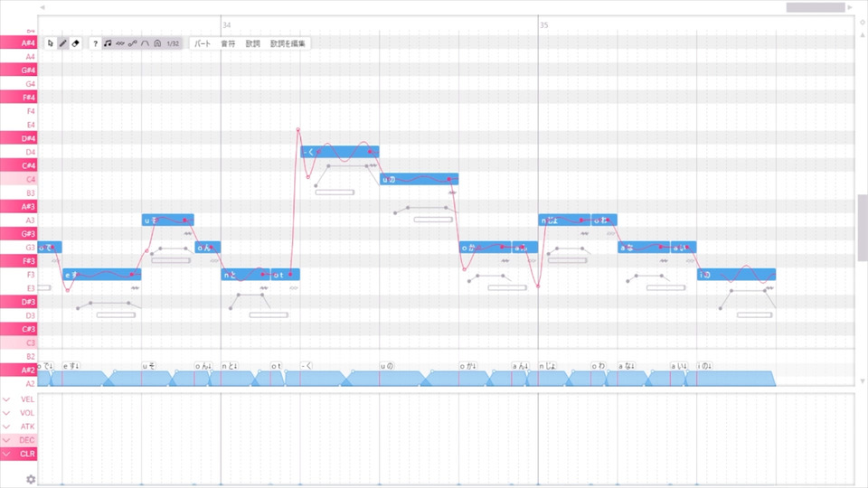Select the selection arrow tool
Image resolution: width=868 pixels, height=488 pixels.
click(51, 43)
